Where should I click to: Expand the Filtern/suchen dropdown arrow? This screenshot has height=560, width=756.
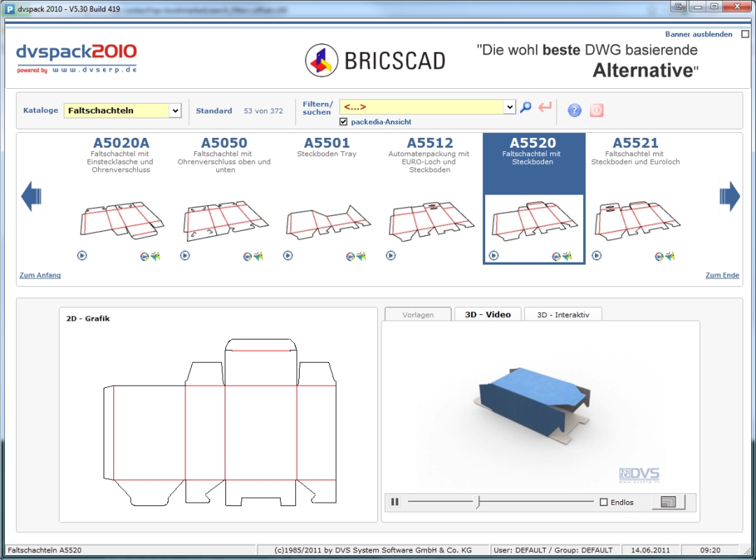pyautogui.click(x=510, y=107)
